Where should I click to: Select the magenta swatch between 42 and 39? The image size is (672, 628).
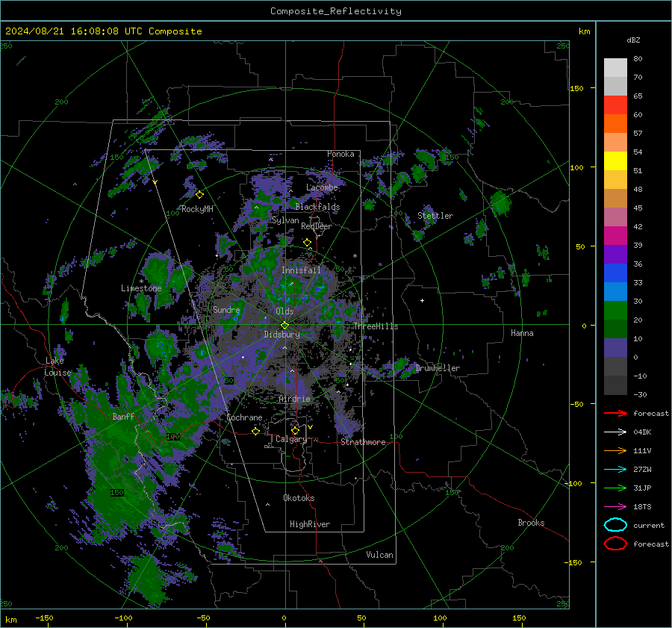coord(615,236)
